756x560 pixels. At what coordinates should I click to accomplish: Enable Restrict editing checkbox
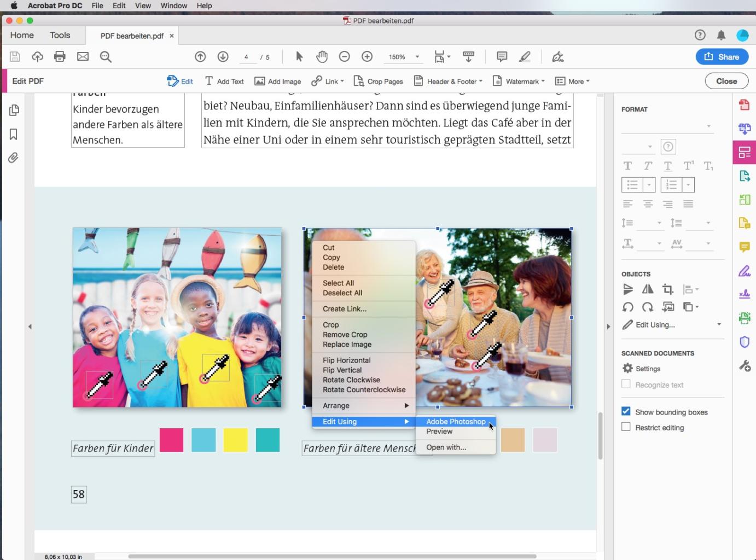[626, 427]
